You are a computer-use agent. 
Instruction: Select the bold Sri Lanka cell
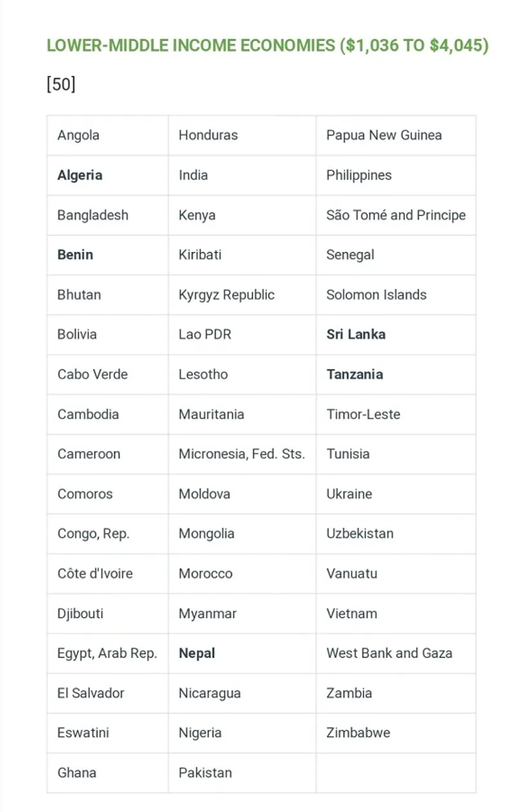355,335
